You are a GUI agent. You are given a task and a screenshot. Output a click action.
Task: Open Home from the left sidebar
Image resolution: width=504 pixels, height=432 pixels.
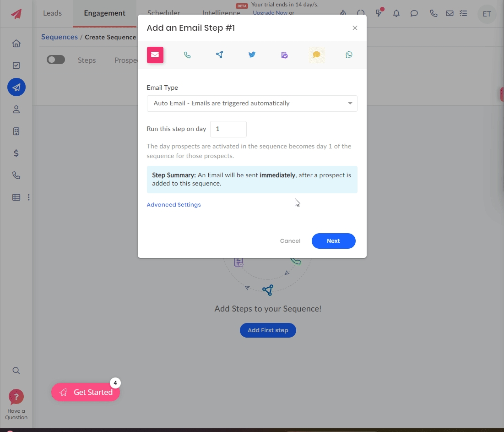click(16, 44)
